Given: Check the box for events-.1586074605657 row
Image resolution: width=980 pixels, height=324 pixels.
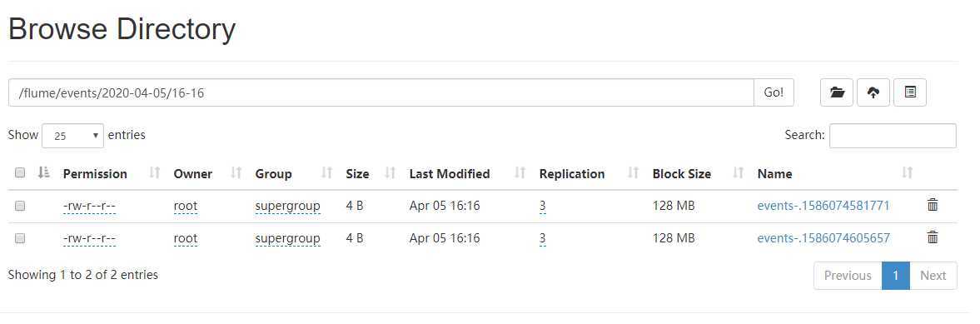Looking at the screenshot, I should (19, 237).
